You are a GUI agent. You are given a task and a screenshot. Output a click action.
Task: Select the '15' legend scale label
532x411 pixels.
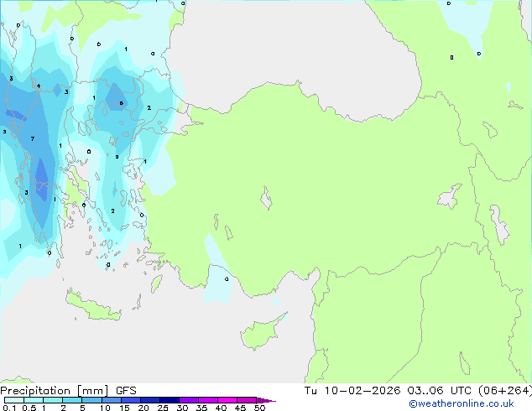(x=124, y=408)
